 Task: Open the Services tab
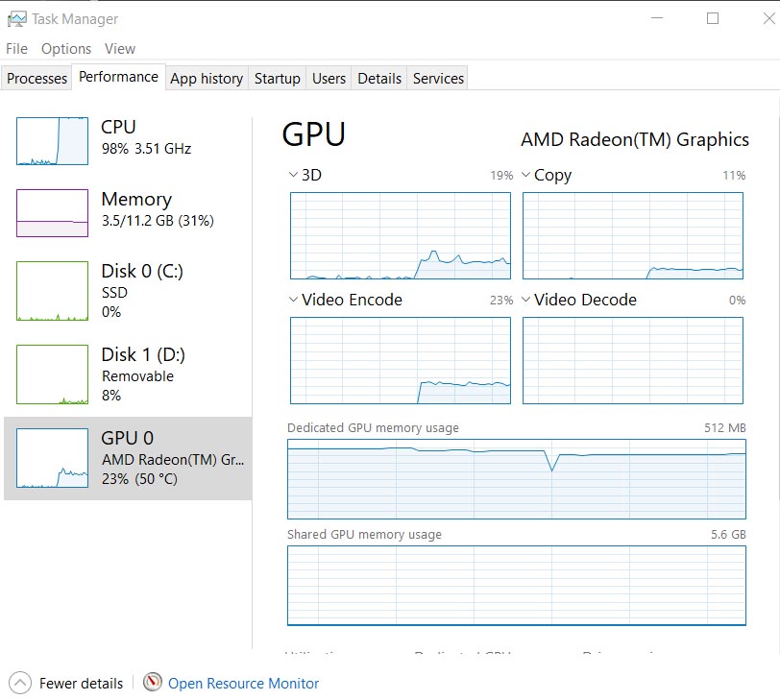[x=438, y=78]
